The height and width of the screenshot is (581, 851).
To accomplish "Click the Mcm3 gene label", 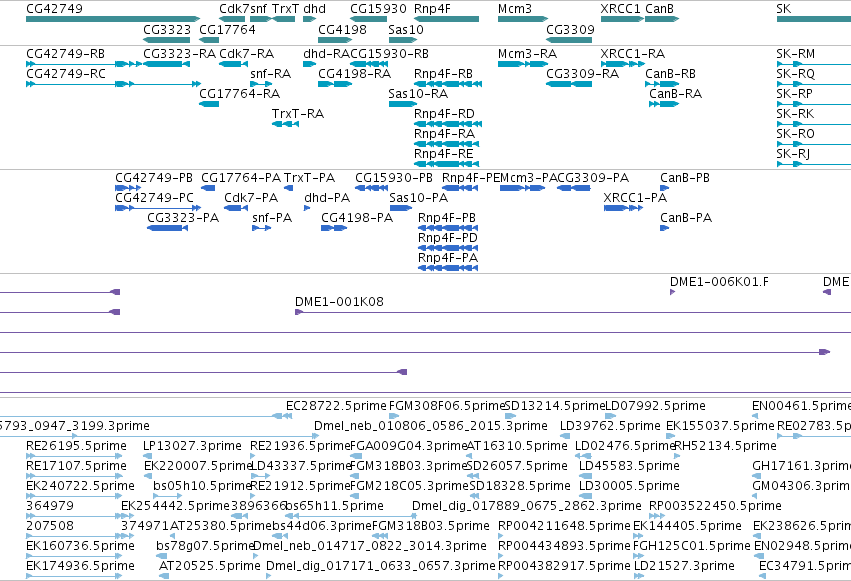I will [515, 9].
